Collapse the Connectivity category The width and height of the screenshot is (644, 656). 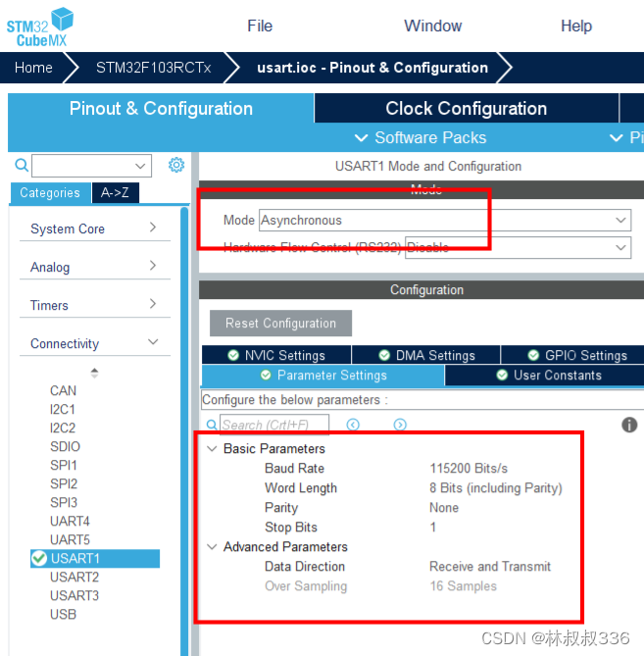[95, 343]
